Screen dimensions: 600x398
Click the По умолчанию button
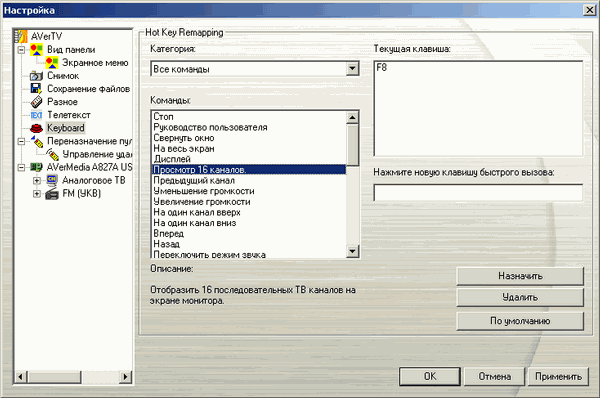point(520,321)
